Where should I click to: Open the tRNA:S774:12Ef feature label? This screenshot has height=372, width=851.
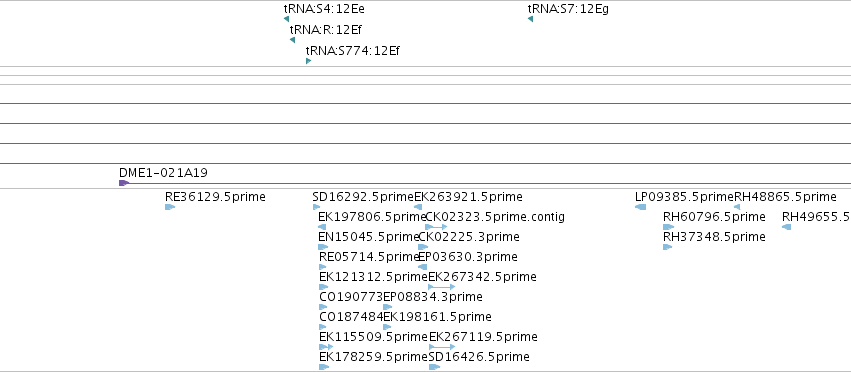353,51
